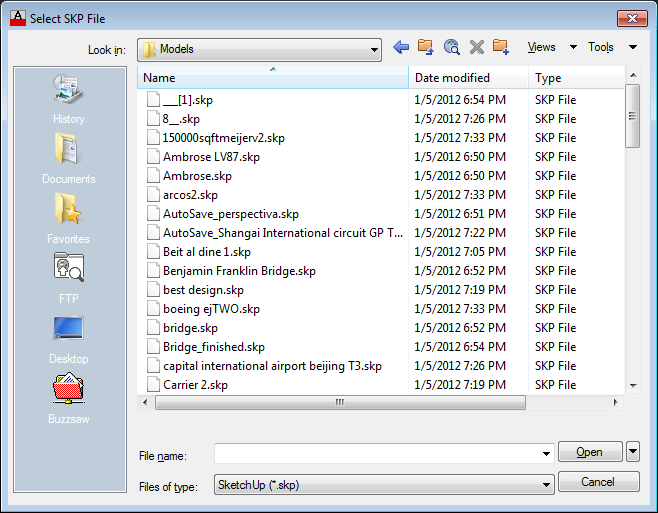Click the scroll right arrow of file list
Screen dimensions: 658x513
click(x=615, y=402)
